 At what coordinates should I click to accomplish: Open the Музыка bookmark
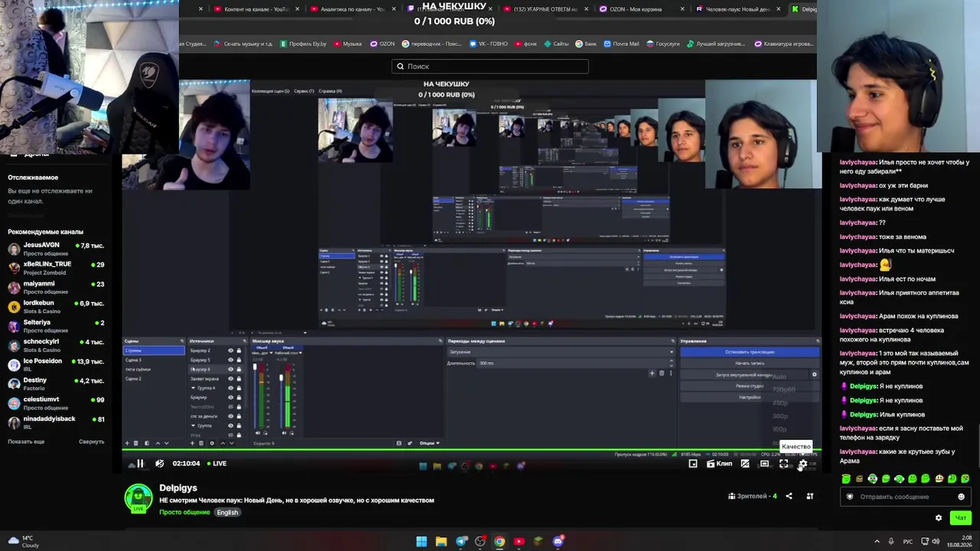pyautogui.click(x=348, y=44)
